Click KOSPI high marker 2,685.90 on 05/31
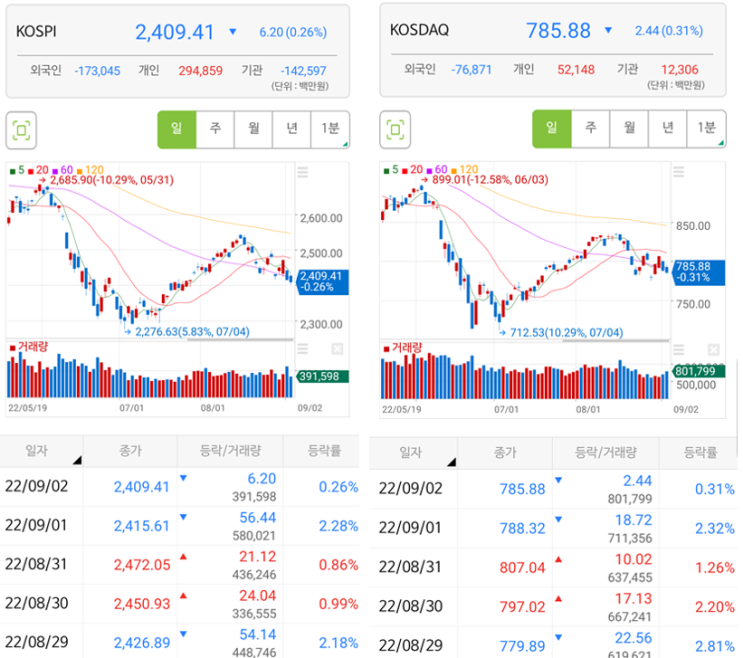 [x=107, y=180]
